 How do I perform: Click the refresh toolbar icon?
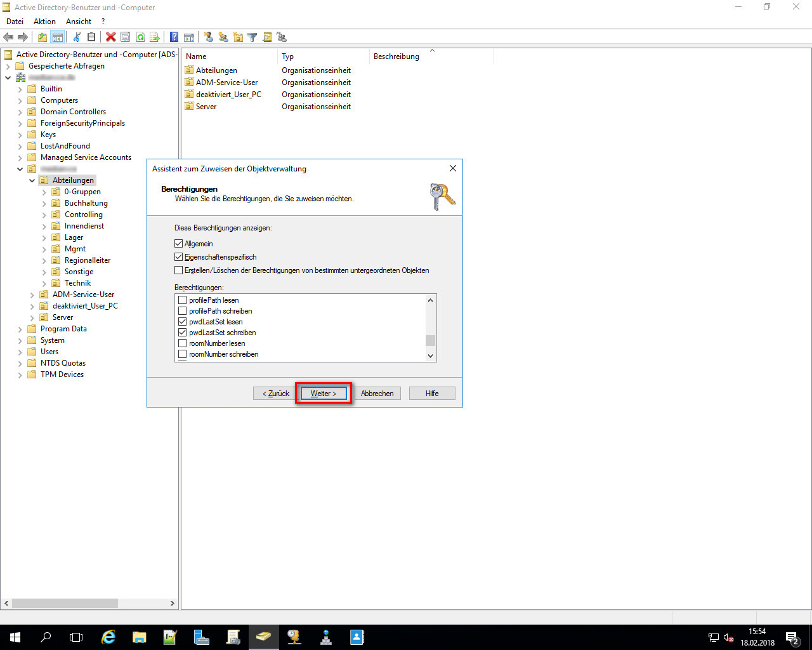tap(140, 37)
